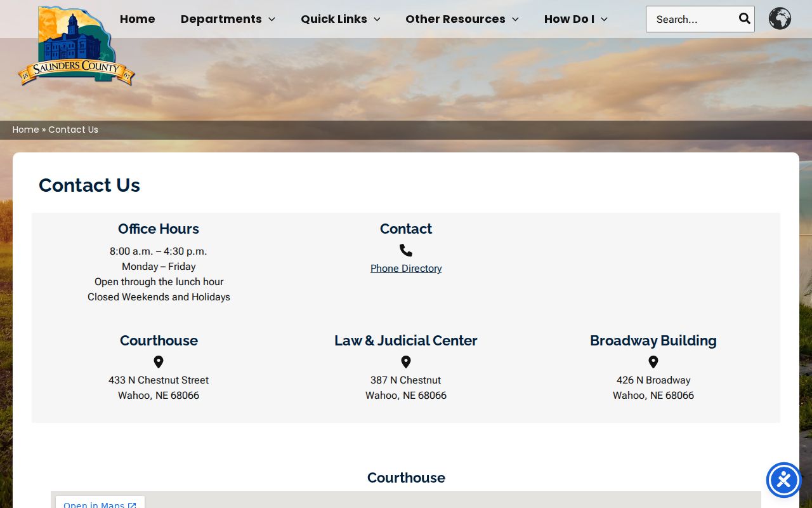Click Open through the lunch hour text
This screenshot has height=508, width=812.
click(x=159, y=282)
